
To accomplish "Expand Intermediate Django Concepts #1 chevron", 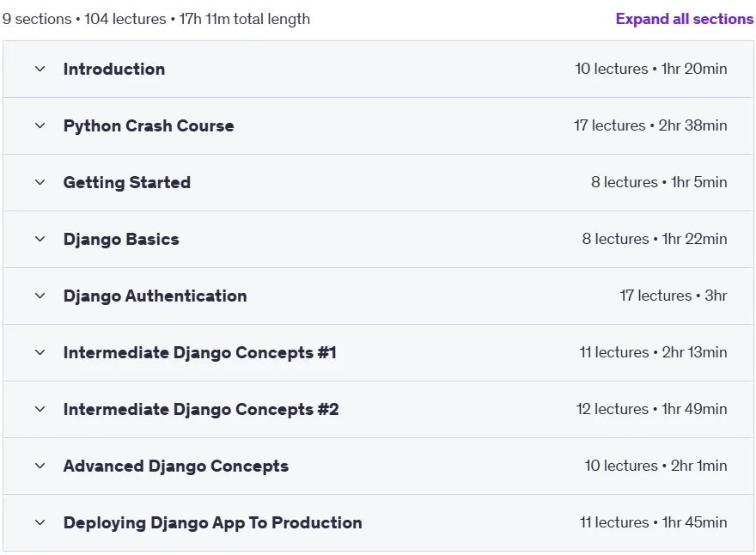I will click(40, 352).
